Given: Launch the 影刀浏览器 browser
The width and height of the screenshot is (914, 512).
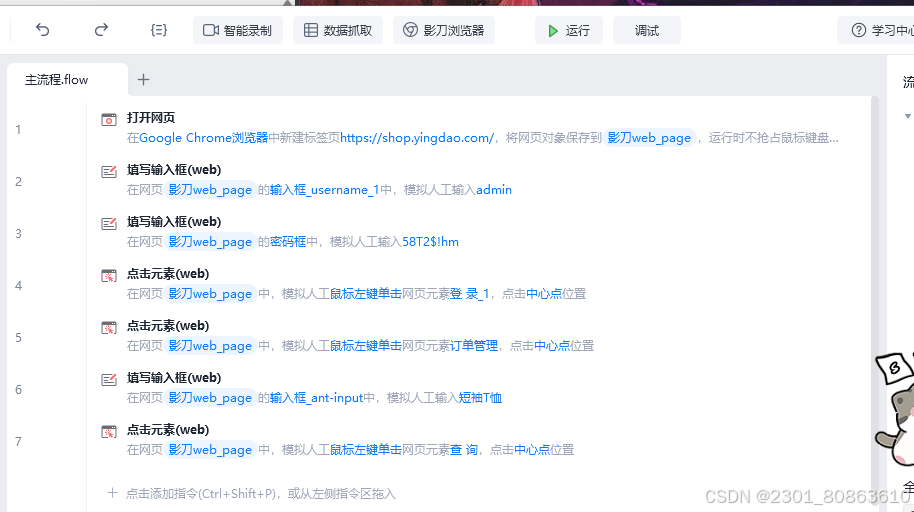Looking at the screenshot, I should 444,30.
